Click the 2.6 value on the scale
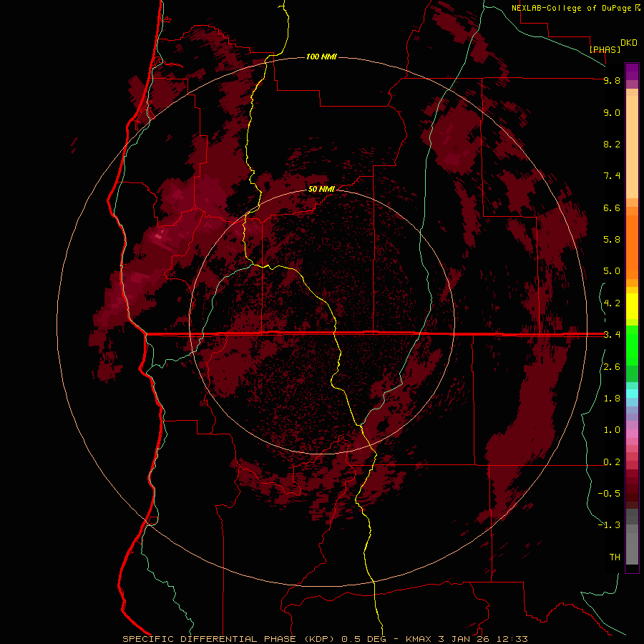Screen dimensions: 644x644 [612, 367]
